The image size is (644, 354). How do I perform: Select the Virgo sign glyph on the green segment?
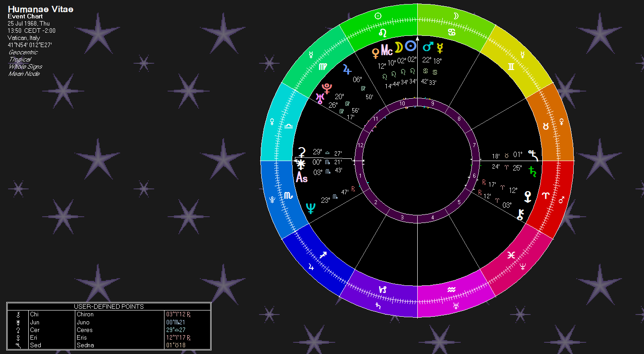(x=323, y=67)
